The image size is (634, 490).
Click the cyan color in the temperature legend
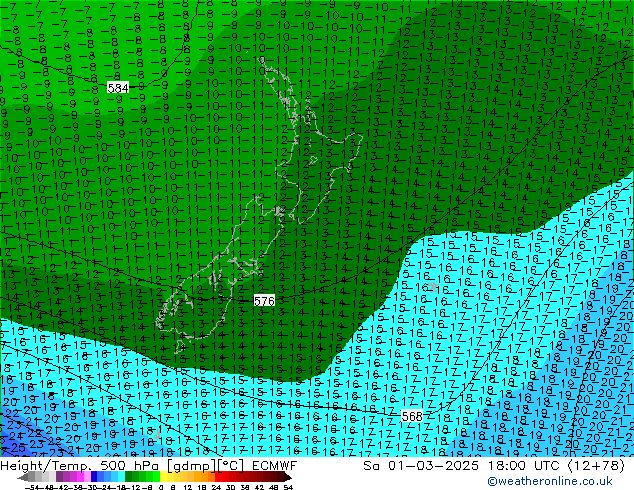click(x=121, y=478)
